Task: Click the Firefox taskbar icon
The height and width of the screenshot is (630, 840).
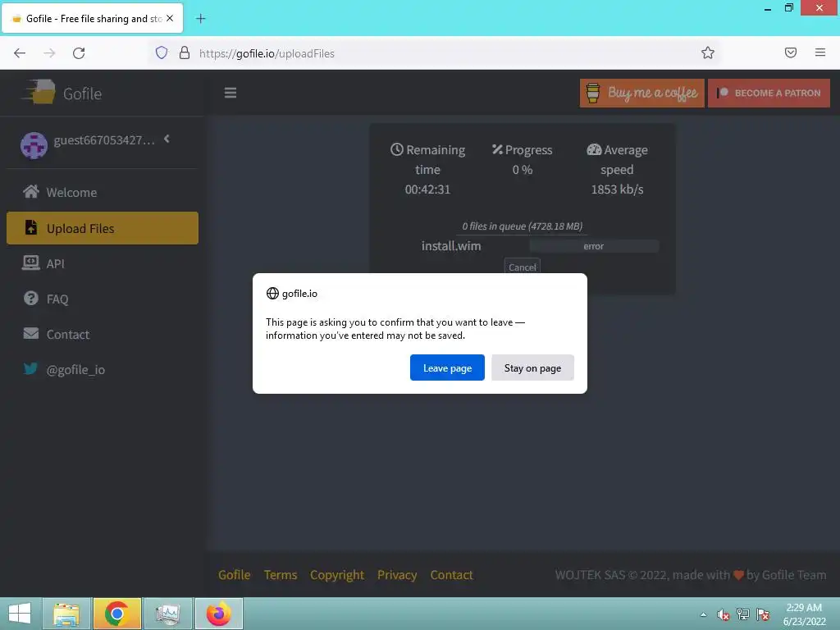Action: (218, 614)
